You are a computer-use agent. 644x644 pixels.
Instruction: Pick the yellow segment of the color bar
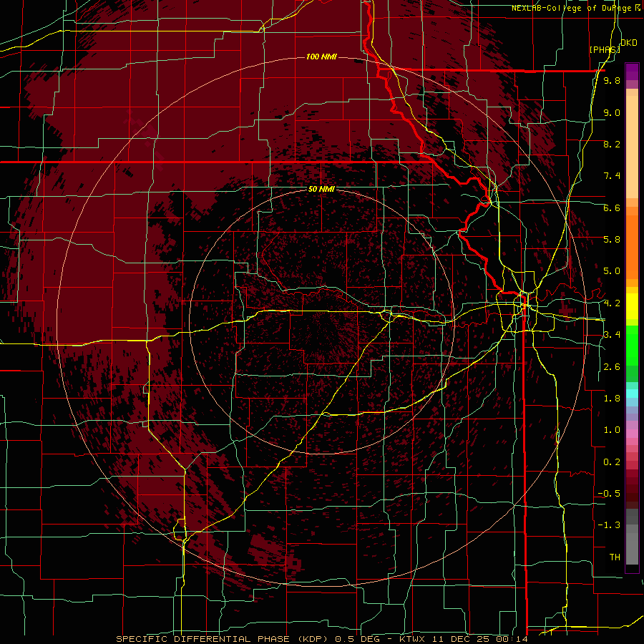tap(632, 306)
